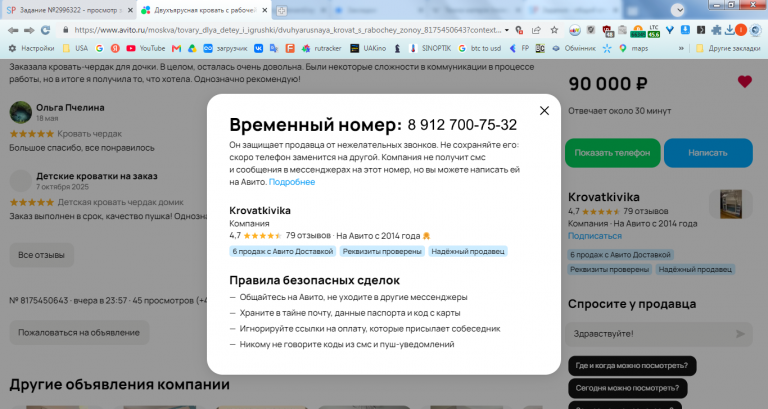Screen dimensions: 768x409
Task: Open rutracker bookmark
Action: tap(322, 48)
